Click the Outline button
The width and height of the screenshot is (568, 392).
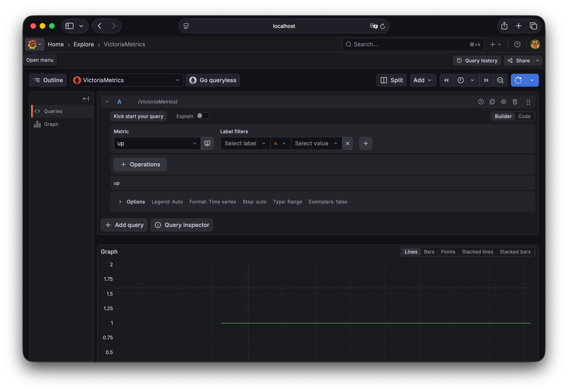click(48, 80)
